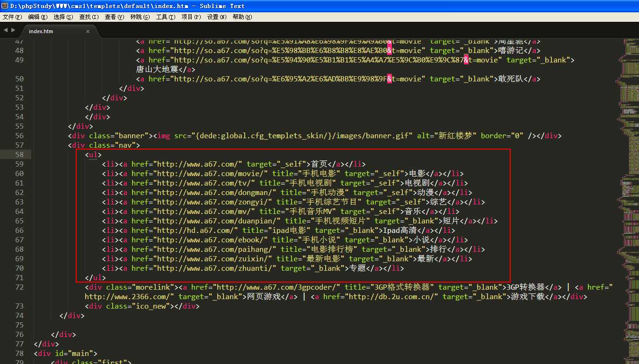Image resolution: width=639 pixels, height=364 pixels.
Task: Click line number 72 in the gutter
Action: 19,287
